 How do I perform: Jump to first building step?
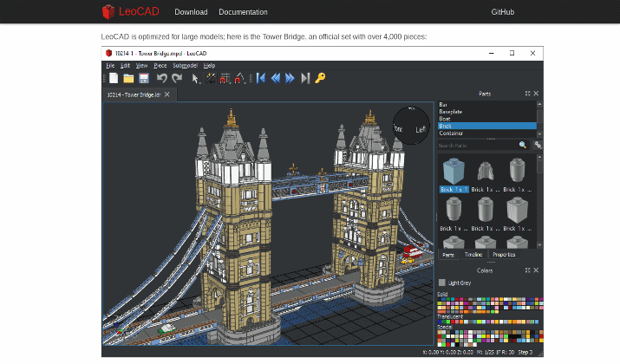click(x=261, y=78)
